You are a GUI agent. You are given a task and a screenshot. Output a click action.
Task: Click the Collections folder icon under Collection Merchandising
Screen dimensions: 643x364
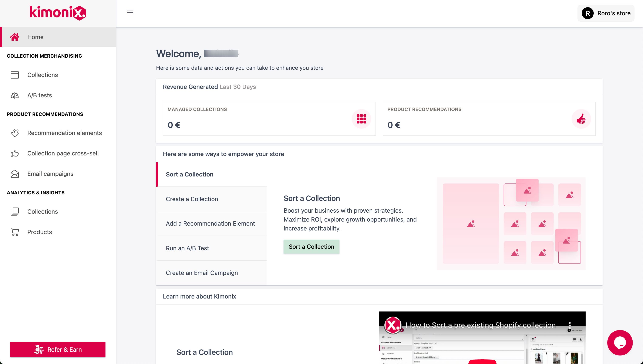pos(14,75)
